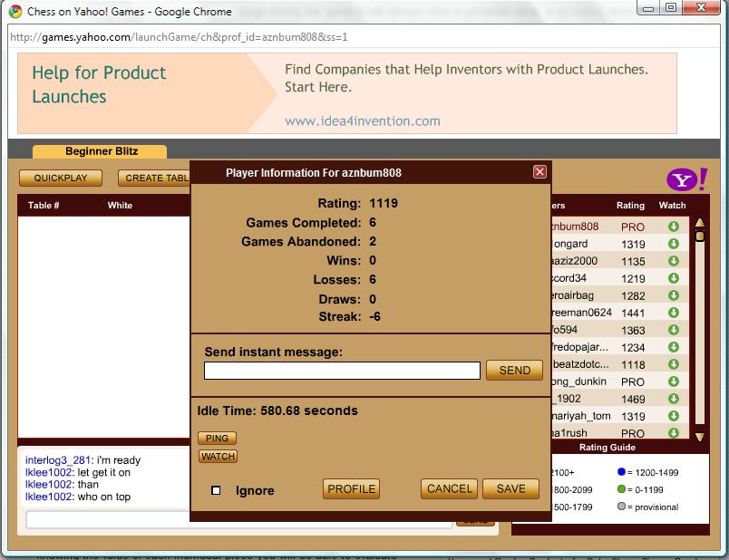Click CANCEL in the player dialog

[449, 489]
